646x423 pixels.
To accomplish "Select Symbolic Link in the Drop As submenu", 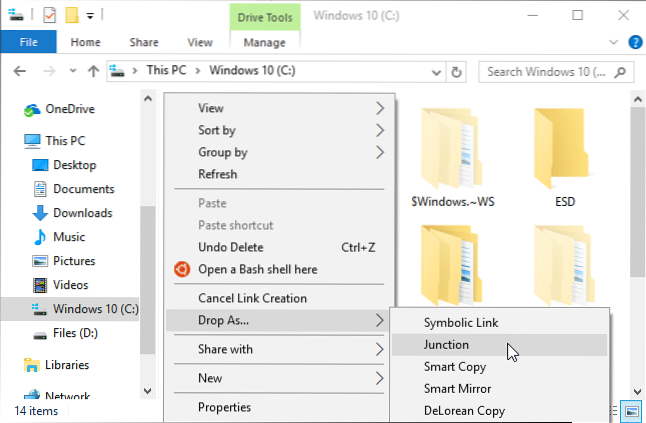I will pos(499,323).
